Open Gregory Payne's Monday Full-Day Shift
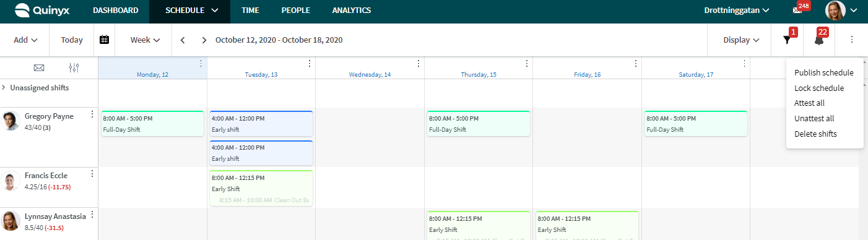Image resolution: width=868 pixels, height=240 pixels. point(152,123)
